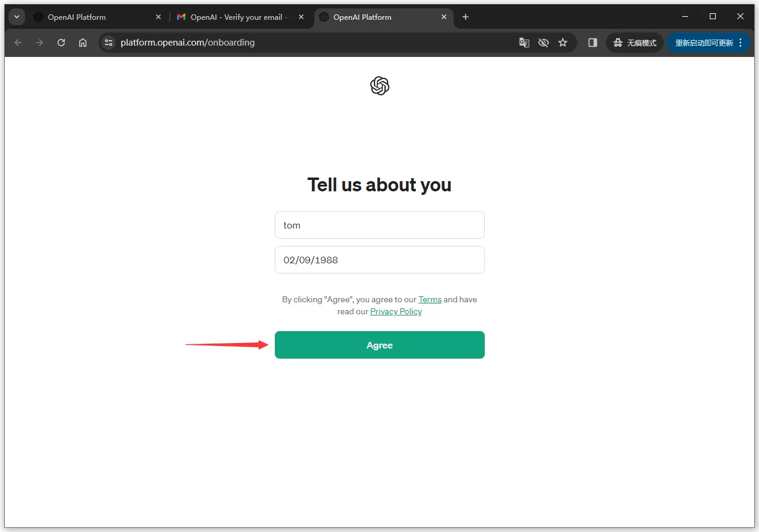Open the Chrome three-dot menu
Image resolution: width=759 pixels, height=532 pixels.
click(x=741, y=43)
